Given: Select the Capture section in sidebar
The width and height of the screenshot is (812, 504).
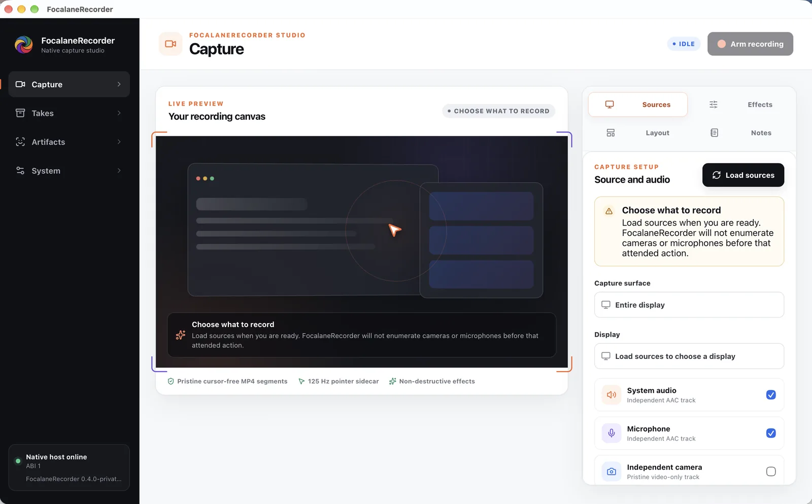Looking at the screenshot, I should point(69,84).
